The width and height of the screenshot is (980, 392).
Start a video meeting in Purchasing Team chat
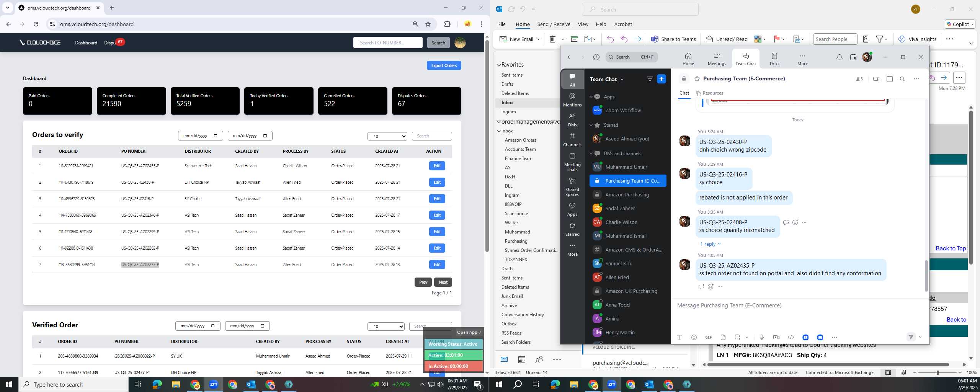(876, 79)
